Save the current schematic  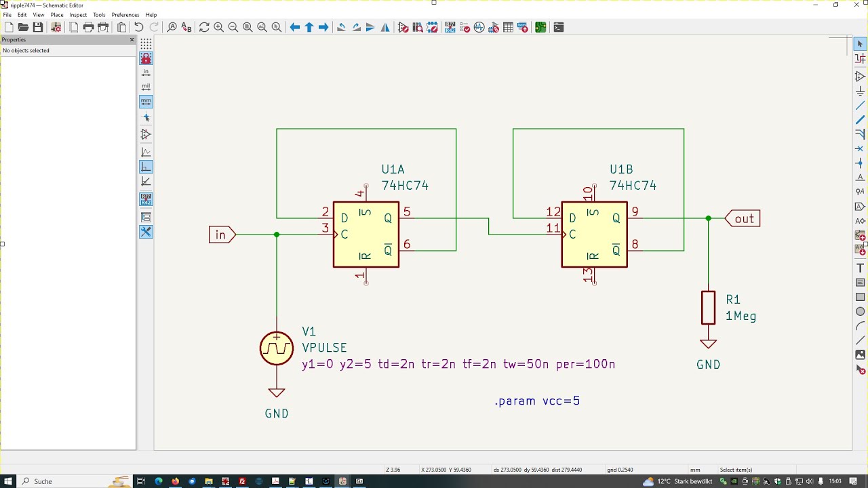pyautogui.click(x=38, y=27)
